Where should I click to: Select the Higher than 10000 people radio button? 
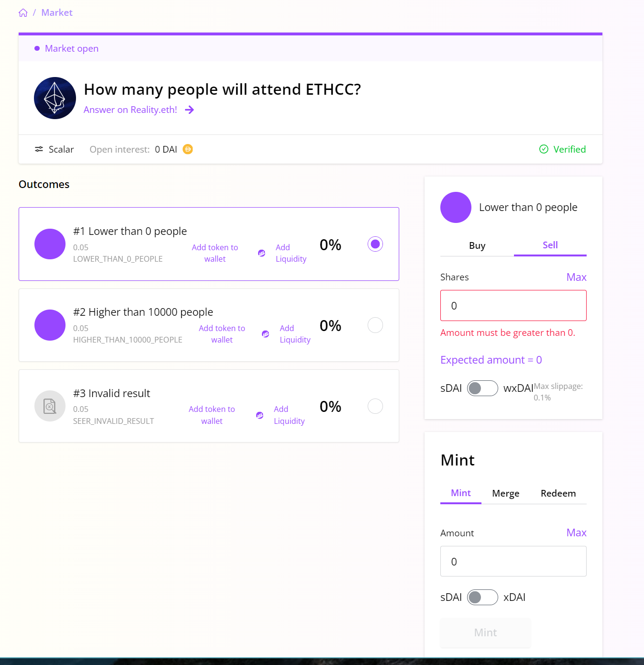pyautogui.click(x=375, y=325)
